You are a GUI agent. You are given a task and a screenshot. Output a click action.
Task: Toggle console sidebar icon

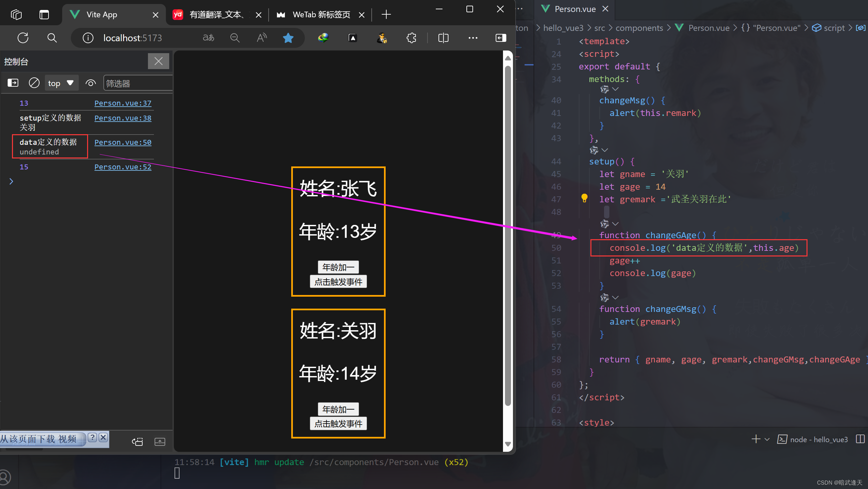(x=13, y=83)
